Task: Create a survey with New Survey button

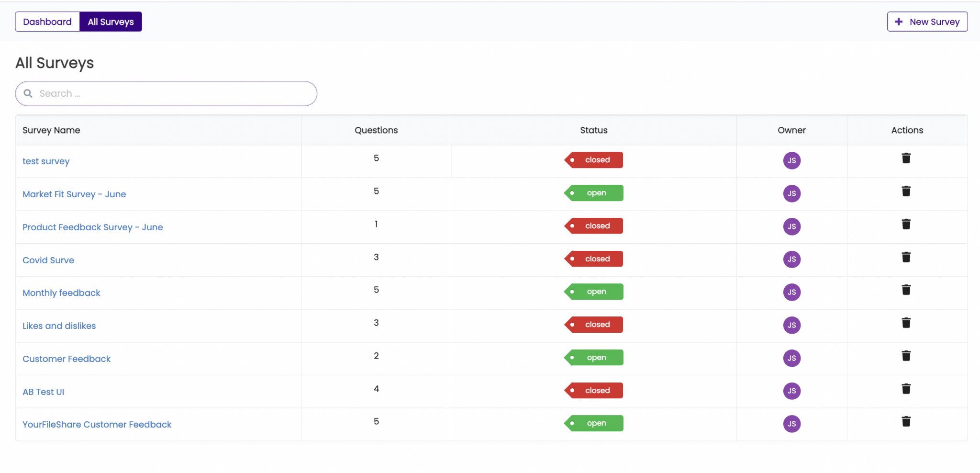Action: click(927, 22)
